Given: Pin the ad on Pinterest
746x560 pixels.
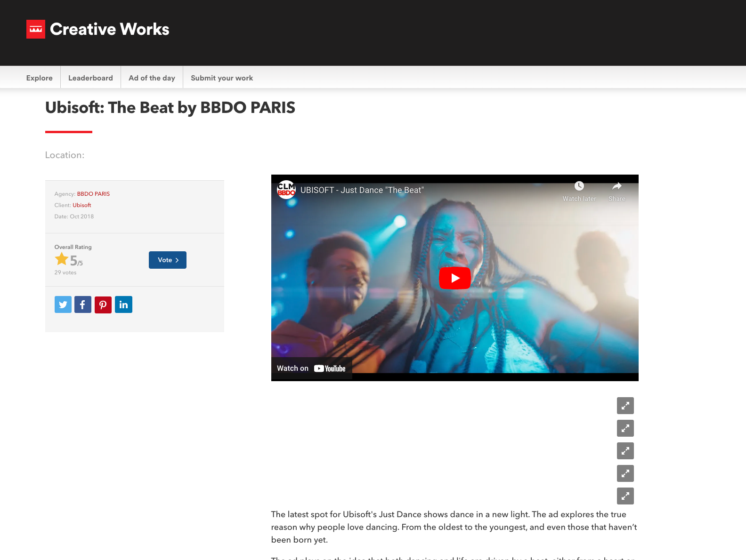Looking at the screenshot, I should click(103, 304).
